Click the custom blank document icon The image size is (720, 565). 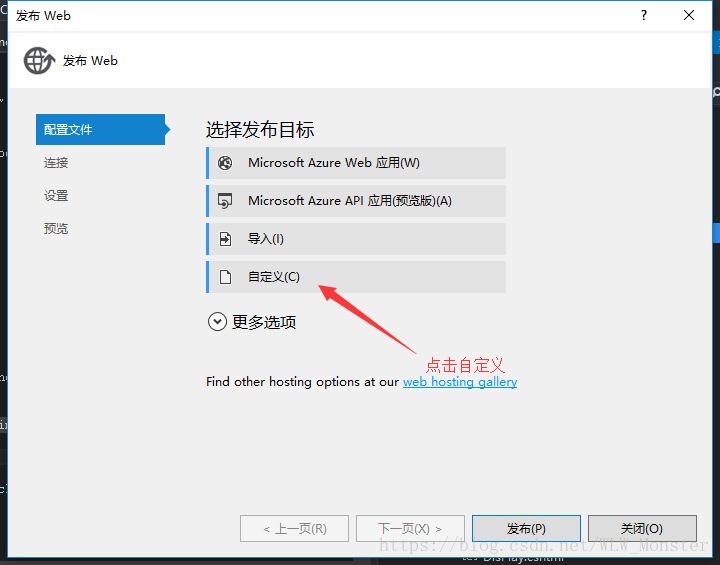pyautogui.click(x=225, y=277)
